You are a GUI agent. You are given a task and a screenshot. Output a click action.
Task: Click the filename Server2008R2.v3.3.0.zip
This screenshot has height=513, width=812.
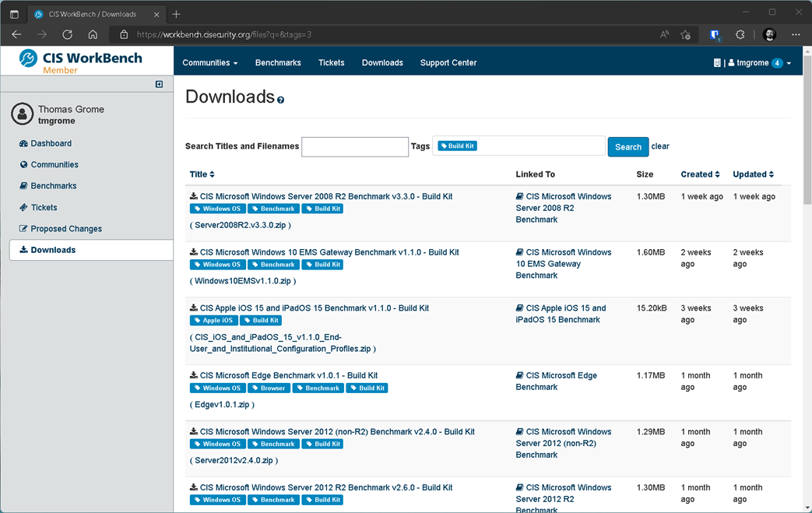(241, 225)
